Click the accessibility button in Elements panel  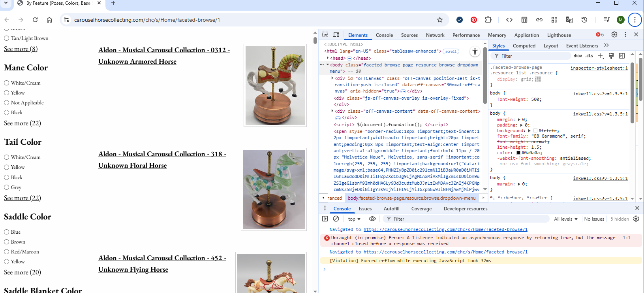[475, 51]
